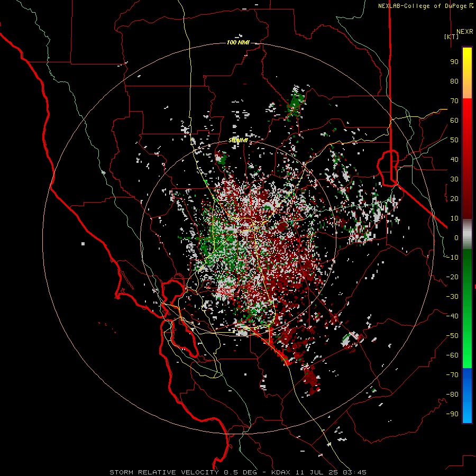Click the 'KDAX' station ID in caption
Image resolution: width=476 pixels, height=476 pixels.
(281, 472)
